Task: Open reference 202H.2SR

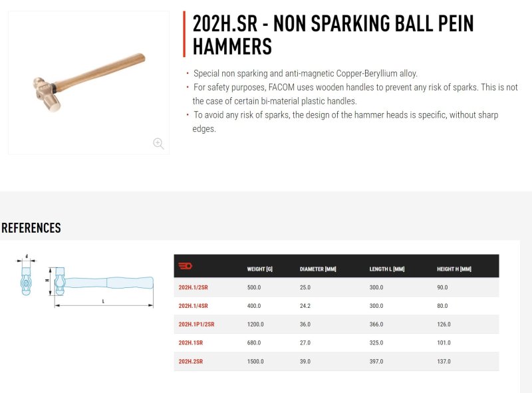Action: [191, 362]
